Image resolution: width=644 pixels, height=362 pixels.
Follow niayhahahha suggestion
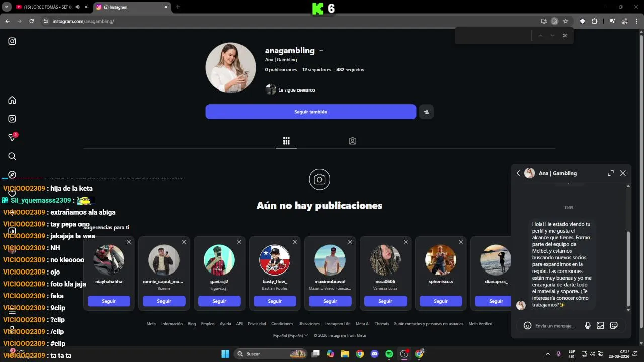(109, 301)
